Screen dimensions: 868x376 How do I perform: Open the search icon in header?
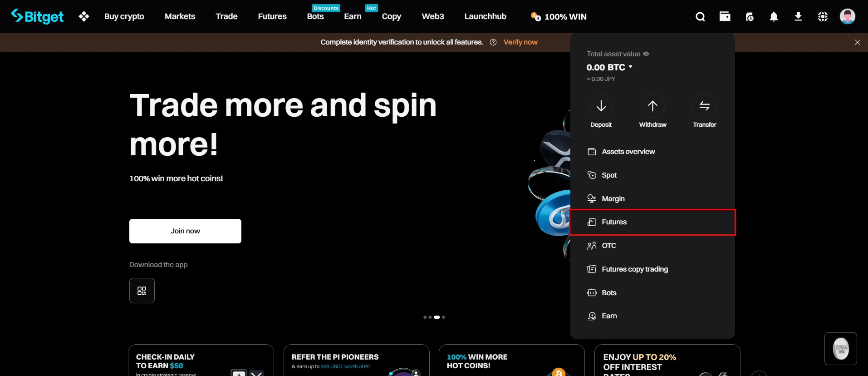[700, 17]
